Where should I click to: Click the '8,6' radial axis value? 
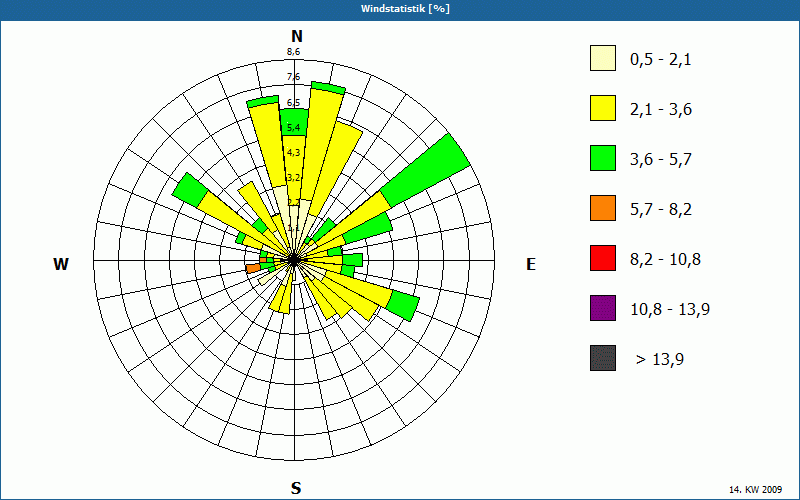click(x=293, y=52)
